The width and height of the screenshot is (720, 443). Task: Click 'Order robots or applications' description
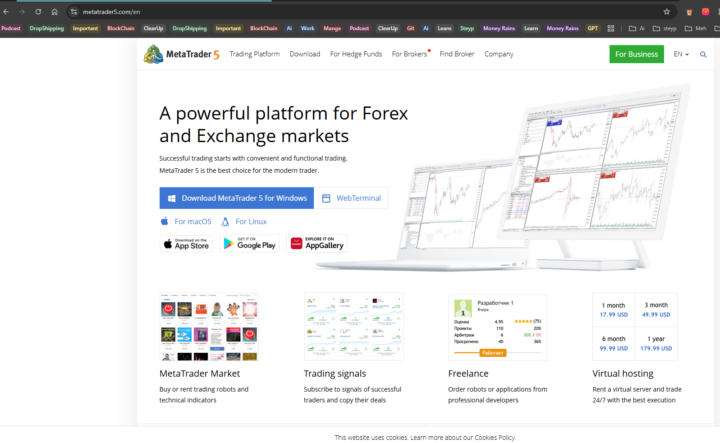tap(498, 395)
